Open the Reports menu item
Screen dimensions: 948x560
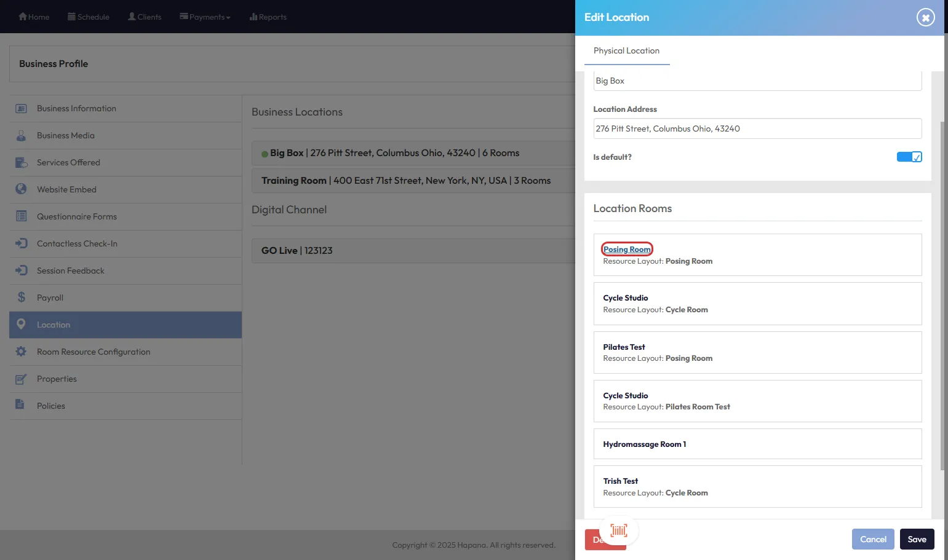(x=268, y=17)
